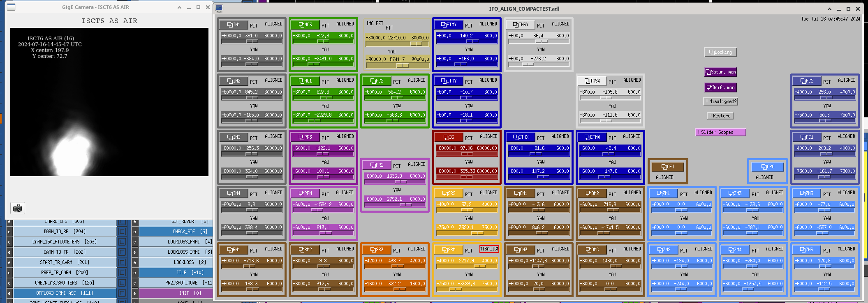Screen dimensions: 868x303
Task: Select the CARM_TO_TR [202] state
Action: [65, 252]
